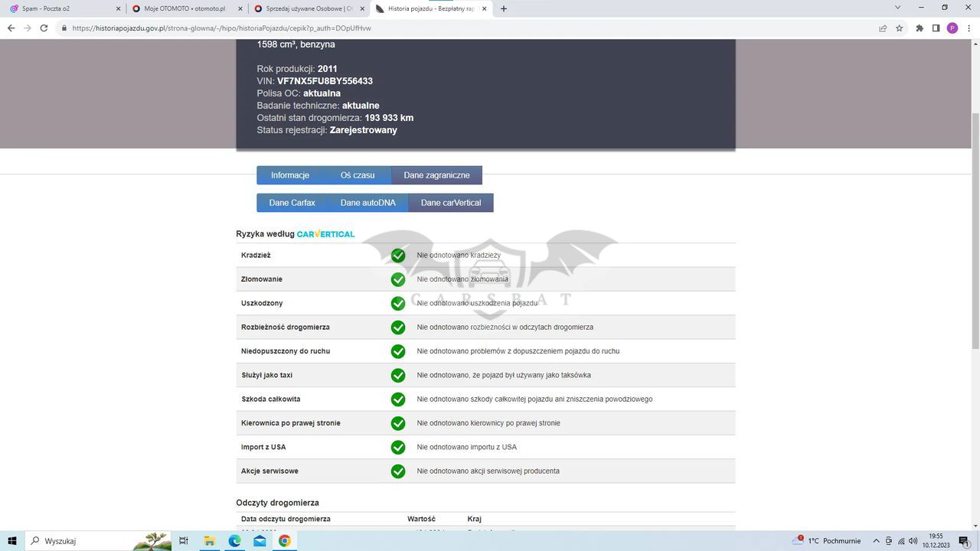Open the Dane Carfax section
Viewport: 980px width, 551px height.
pyautogui.click(x=292, y=203)
